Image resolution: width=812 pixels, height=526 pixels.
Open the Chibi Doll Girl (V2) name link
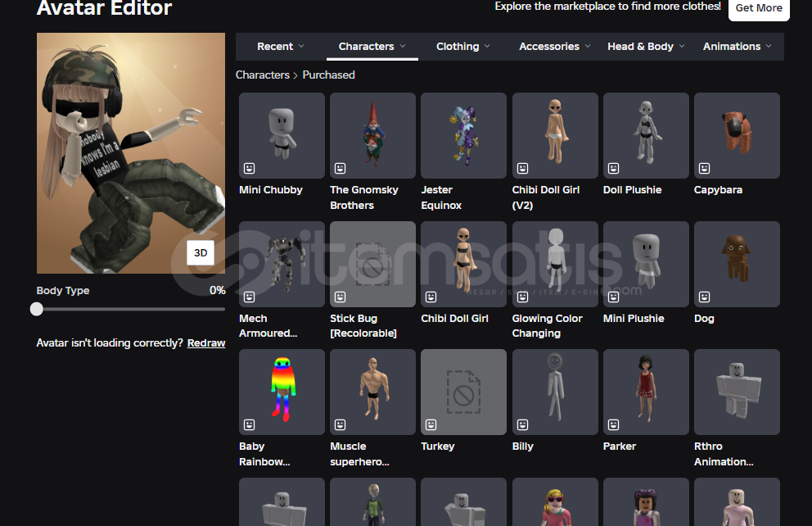click(x=546, y=197)
